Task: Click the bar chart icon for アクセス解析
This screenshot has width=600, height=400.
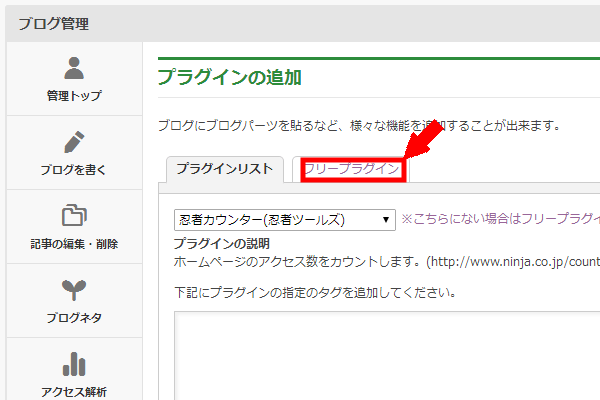Action: (x=74, y=364)
